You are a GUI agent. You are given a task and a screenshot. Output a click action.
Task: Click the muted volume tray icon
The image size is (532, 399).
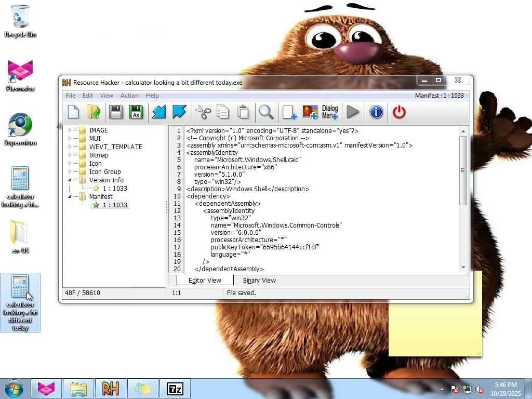point(480,390)
